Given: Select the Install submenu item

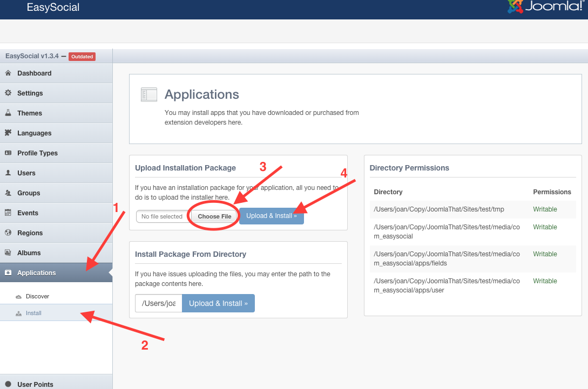Looking at the screenshot, I should click(56, 313).
